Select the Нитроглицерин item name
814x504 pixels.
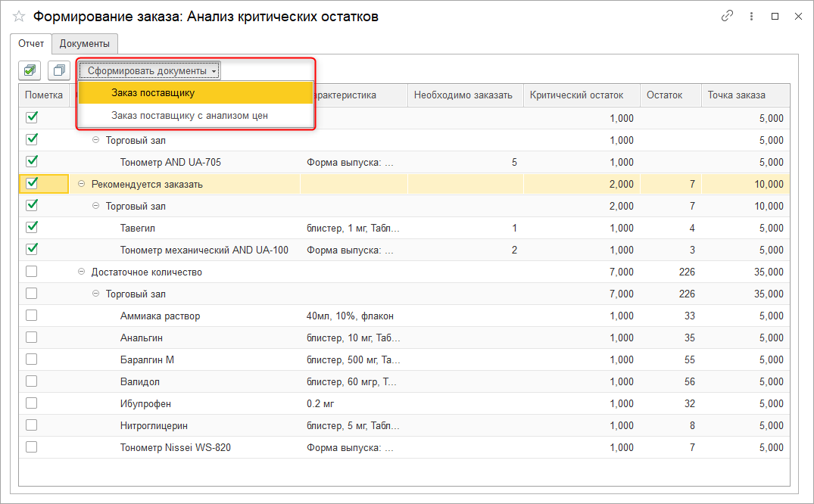click(x=154, y=425)
